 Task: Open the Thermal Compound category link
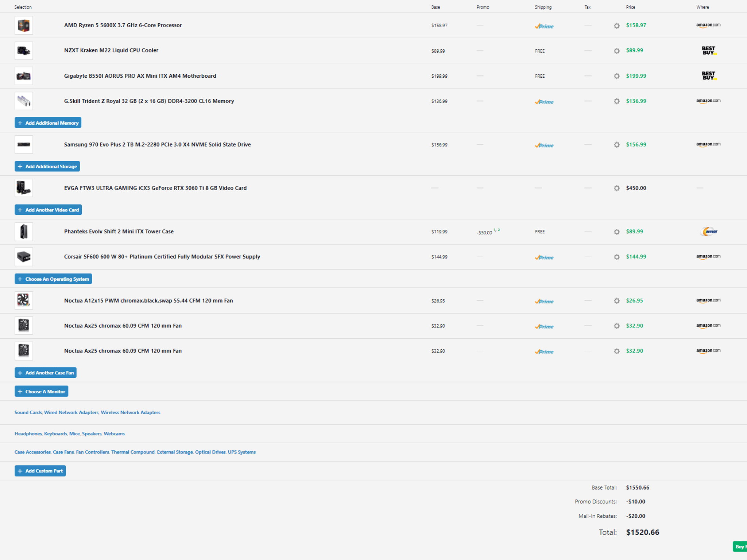133,452
